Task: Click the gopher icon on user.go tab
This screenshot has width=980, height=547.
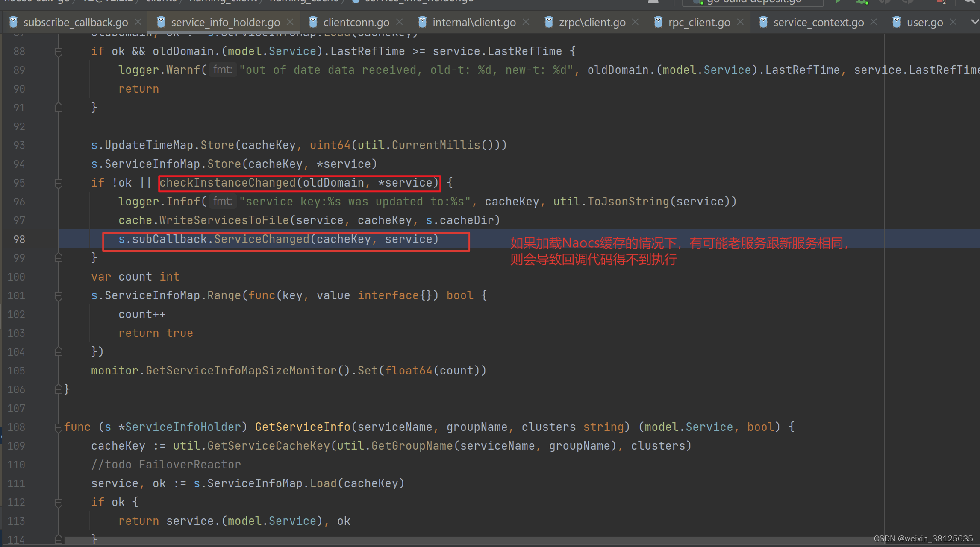Action: 897,22
